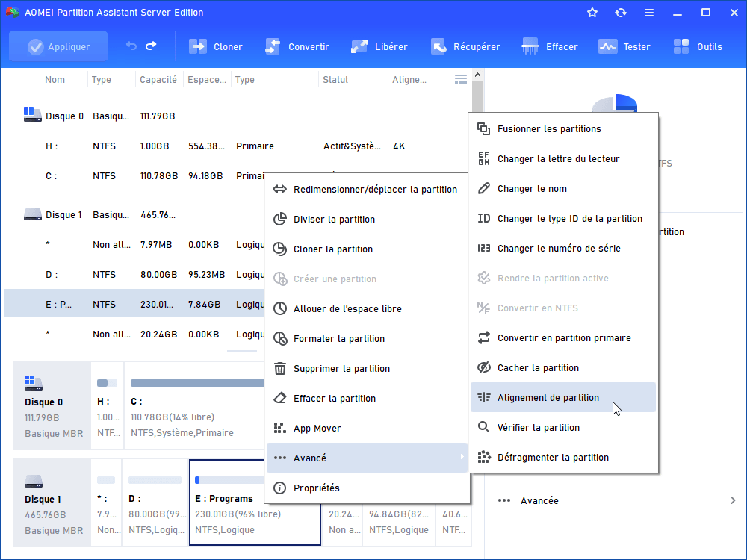Select Diviser la partition
The width and height of the screenshot is (747, 560).
pyautogui.click(x=366, y=219)
